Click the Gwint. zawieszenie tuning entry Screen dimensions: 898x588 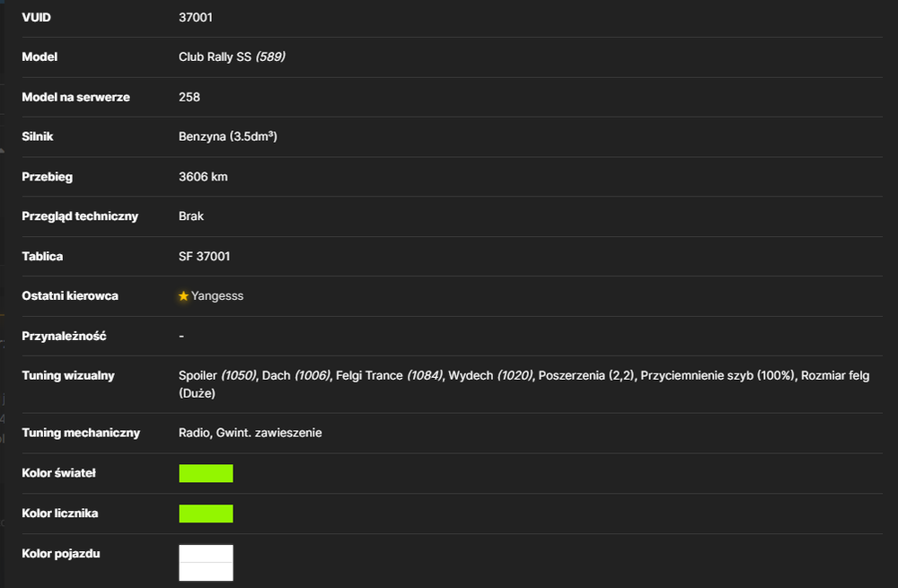269,433
